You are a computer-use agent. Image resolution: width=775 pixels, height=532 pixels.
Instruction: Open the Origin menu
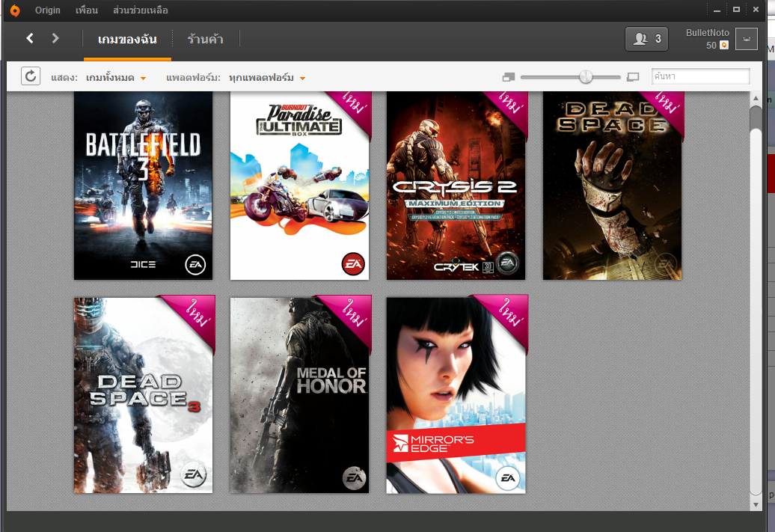tap(47, 10)
